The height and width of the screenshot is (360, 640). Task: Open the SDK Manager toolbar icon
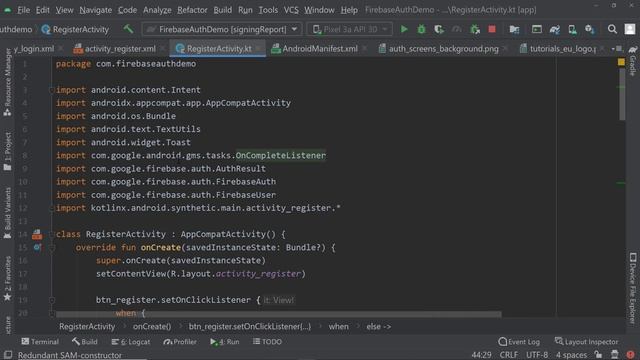(589, 29)
